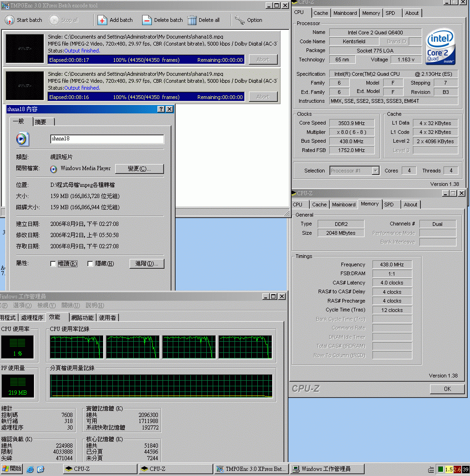Click the Intel Core 2 Quad logo

(440, 46)
